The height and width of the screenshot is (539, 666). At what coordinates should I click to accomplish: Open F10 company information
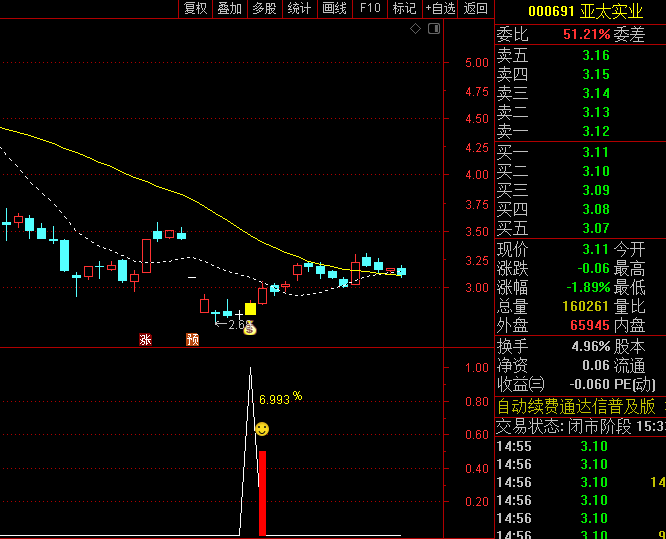click(x=370, y=8)
